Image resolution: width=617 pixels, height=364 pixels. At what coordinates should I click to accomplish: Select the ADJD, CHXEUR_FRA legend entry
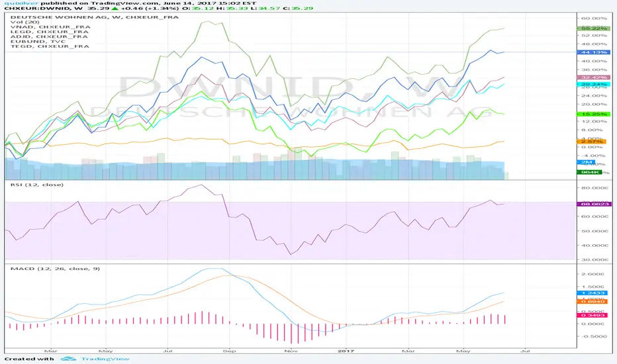[x=49, y=36]
